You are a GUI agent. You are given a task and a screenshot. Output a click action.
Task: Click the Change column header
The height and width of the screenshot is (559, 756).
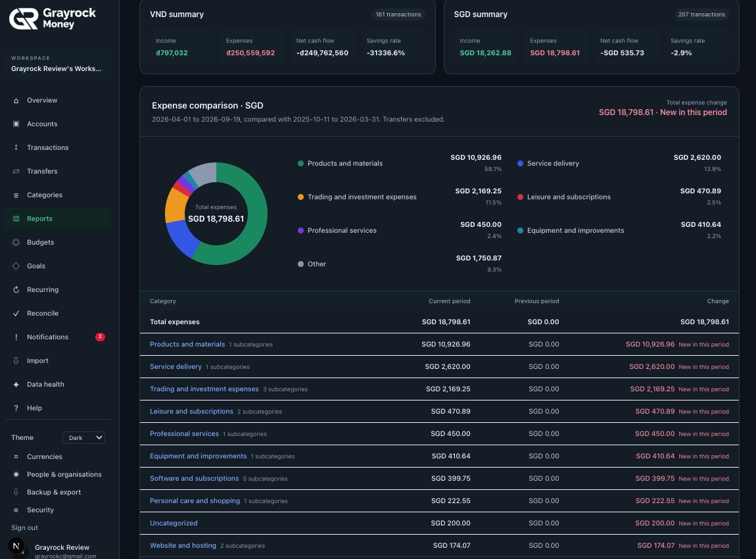(x=718, y=301)
